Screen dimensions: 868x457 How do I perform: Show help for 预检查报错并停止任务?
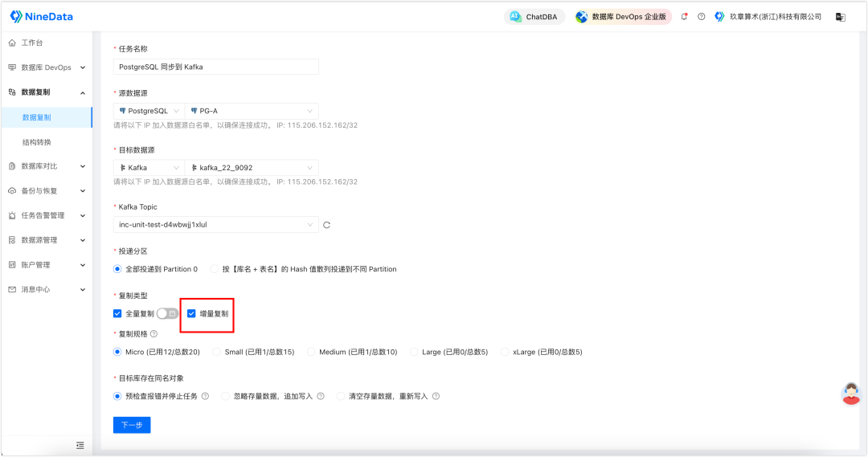[206, 396]
